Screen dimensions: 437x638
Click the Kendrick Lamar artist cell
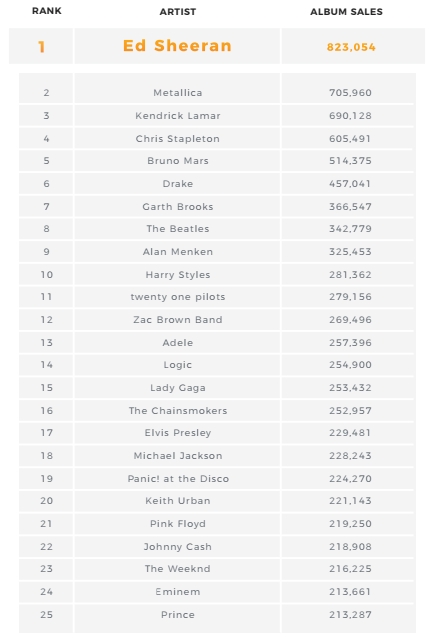(x=177, y=116)
